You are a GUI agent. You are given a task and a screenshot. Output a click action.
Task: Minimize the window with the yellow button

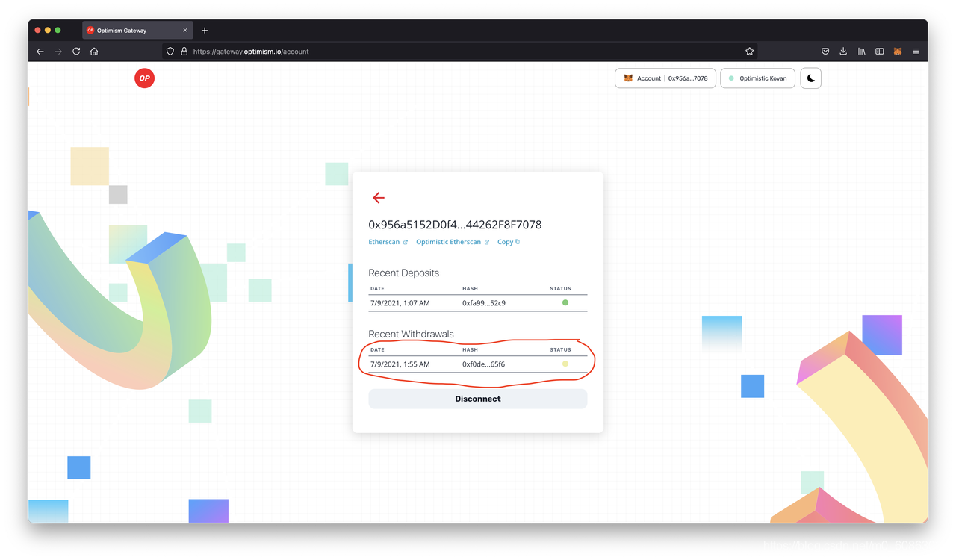point(48,30)
